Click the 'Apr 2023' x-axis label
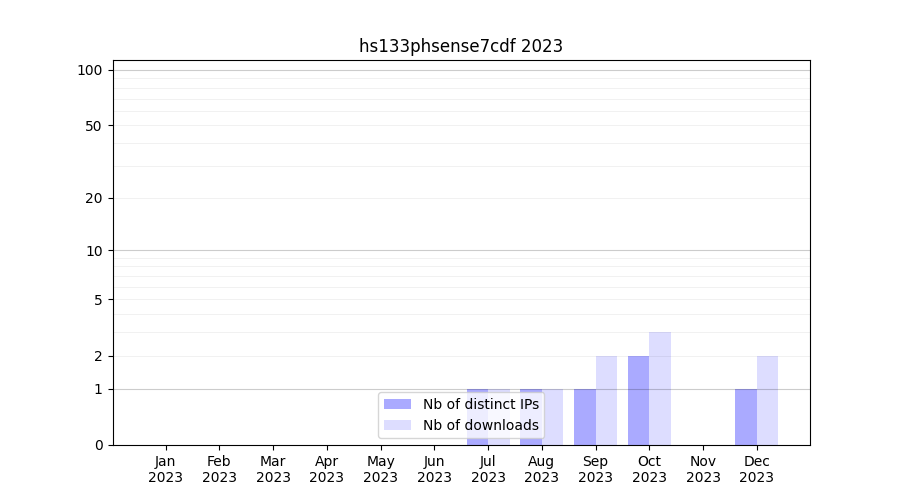The width and height of the screenshot is (900, 500). tap(327, 469)
